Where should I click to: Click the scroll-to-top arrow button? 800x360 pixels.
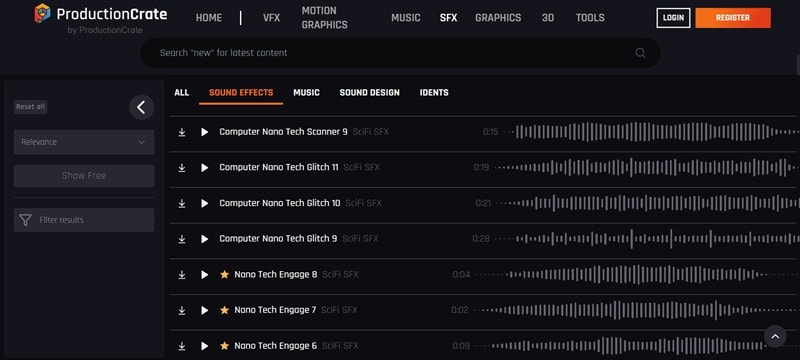775,337
